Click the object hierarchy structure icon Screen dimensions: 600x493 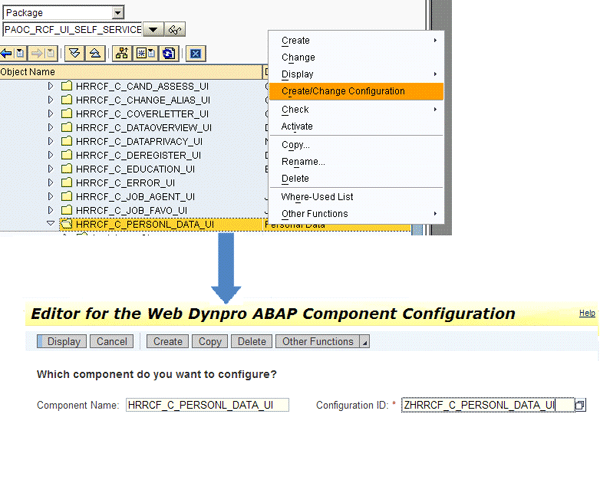(x=123, y=53)
